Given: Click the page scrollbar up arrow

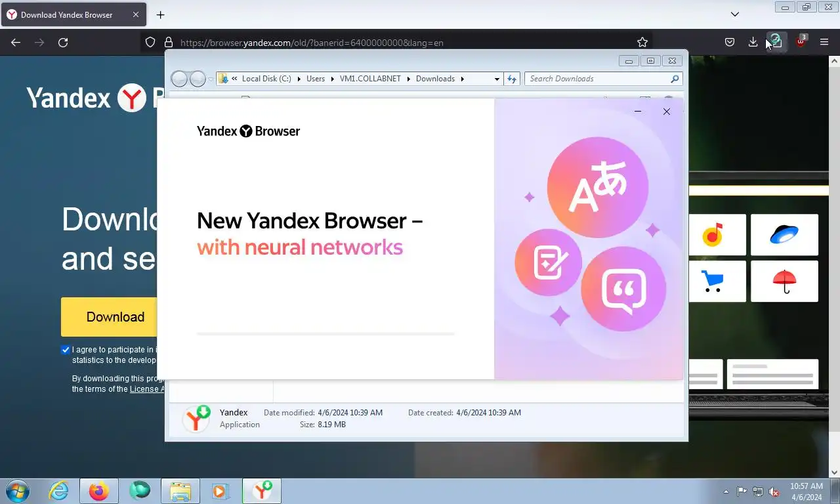Looking at the screenshot, I should 835,61.
